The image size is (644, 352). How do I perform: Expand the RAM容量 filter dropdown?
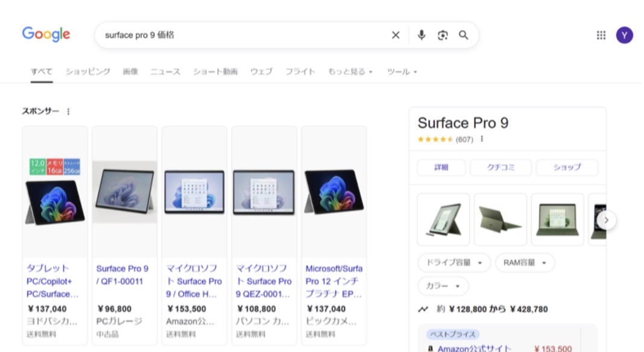[525, 263]
